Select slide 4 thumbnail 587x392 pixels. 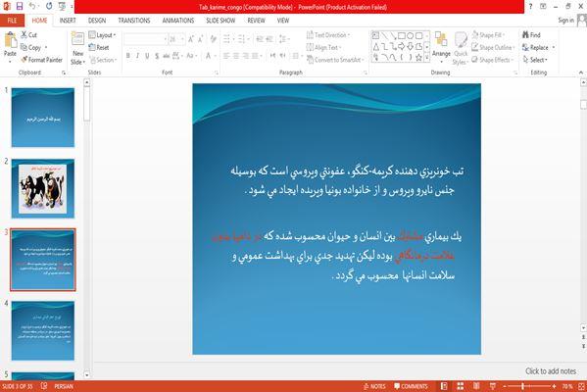43,331
